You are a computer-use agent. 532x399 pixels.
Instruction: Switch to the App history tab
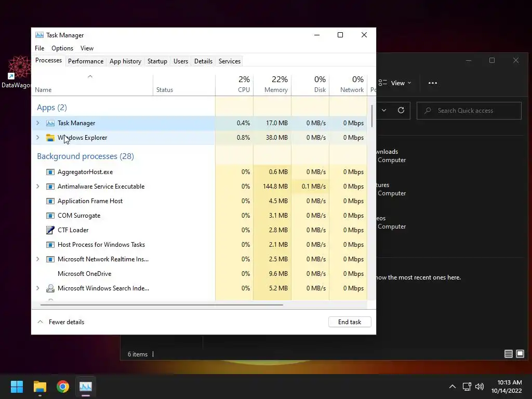click(125, 61)
